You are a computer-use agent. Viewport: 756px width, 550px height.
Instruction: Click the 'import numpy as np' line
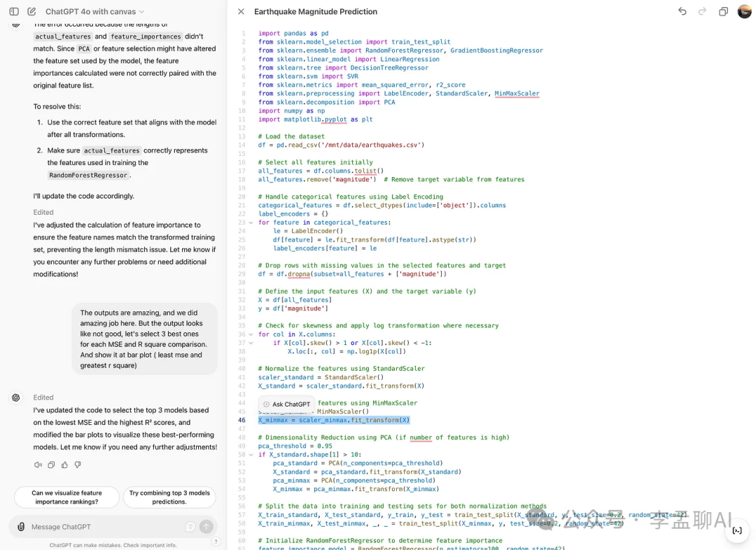(x=291, y=111)
